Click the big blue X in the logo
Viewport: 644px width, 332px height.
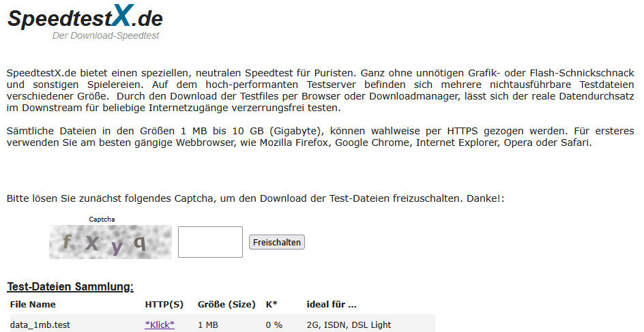[x=124, y=16]
